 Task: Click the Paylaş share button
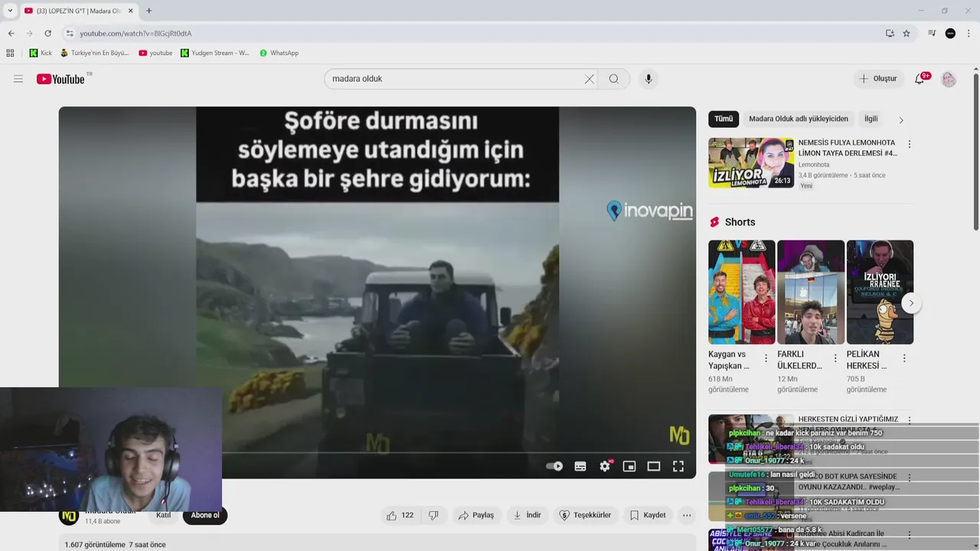pos(476,515)
